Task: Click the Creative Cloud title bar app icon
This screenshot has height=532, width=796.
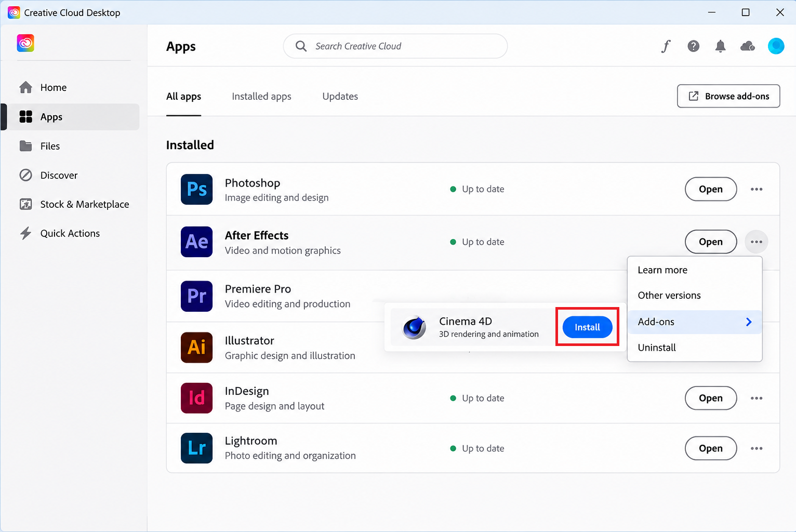Action: click(14, 12)
